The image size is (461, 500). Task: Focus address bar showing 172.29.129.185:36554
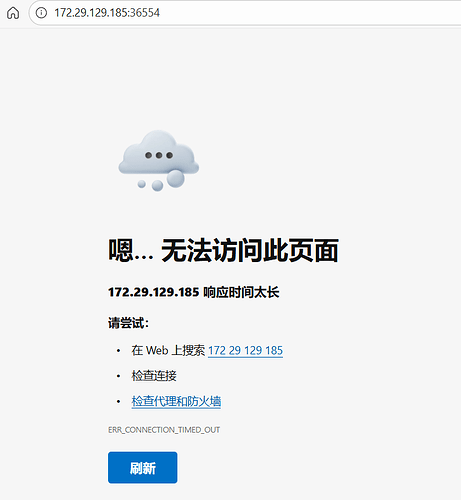pyautogui.click(x=245, y=13)
